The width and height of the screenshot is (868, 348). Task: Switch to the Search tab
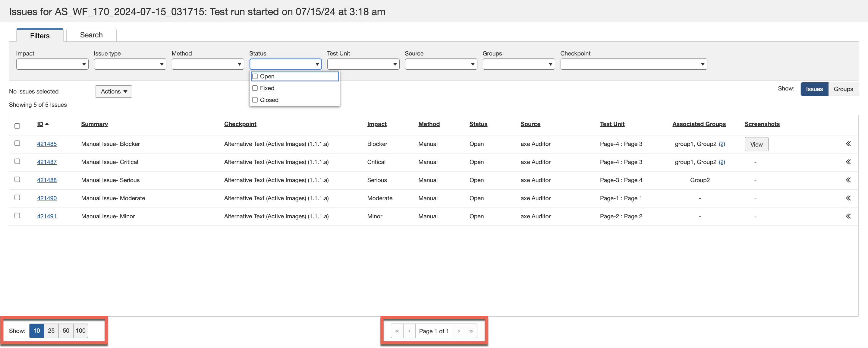click(91, 34)
